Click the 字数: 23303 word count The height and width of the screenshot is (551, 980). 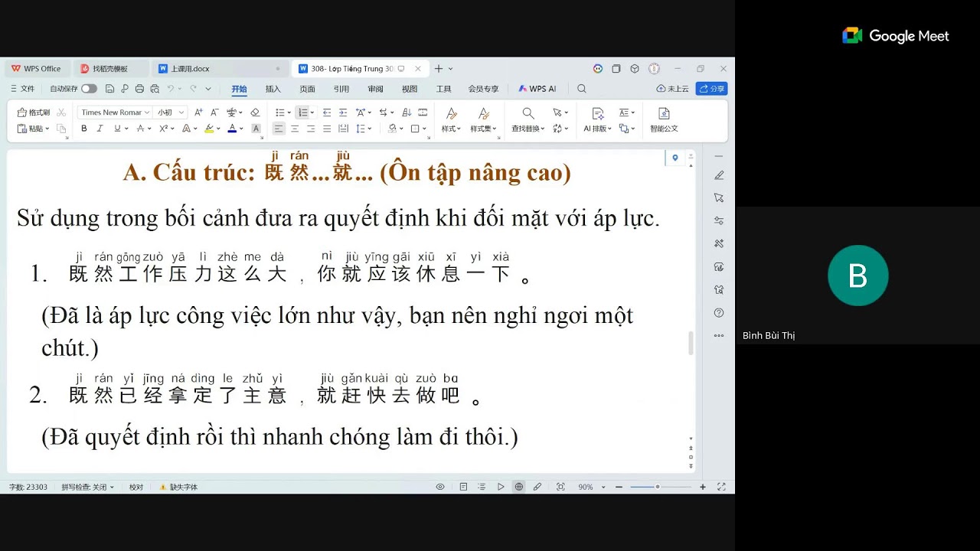[28, 487]
